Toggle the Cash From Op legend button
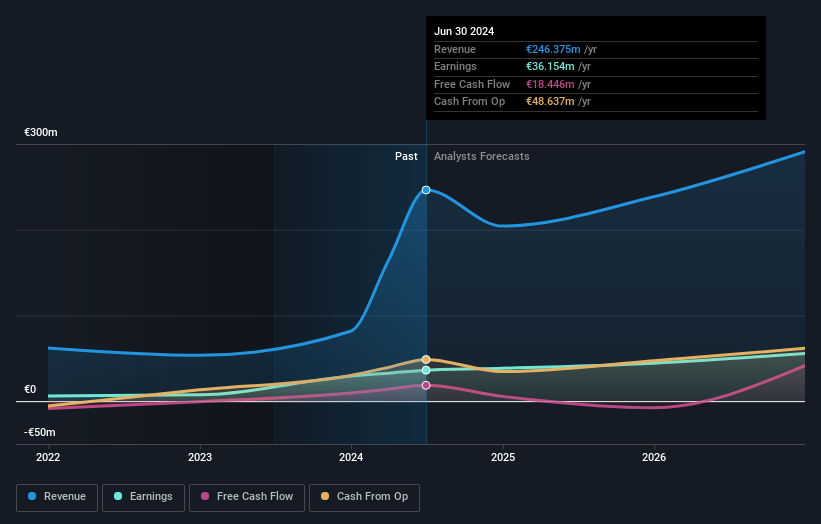The image size is (821, 524). 364,496
